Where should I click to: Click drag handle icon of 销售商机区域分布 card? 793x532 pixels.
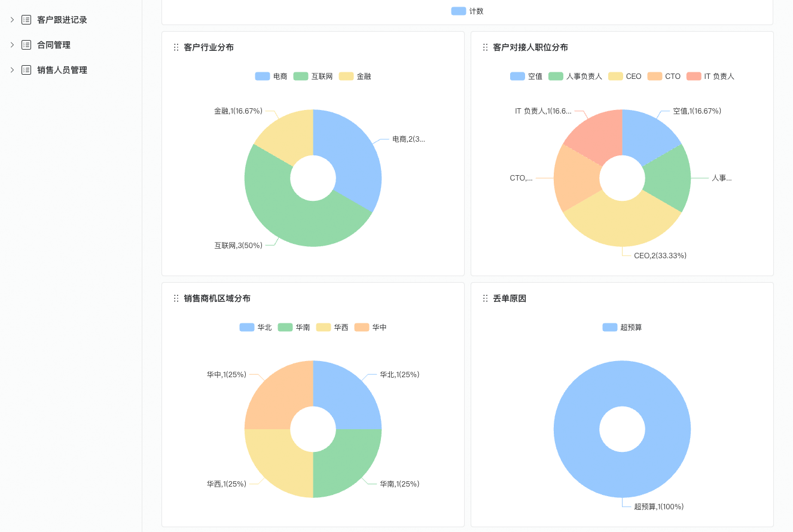click(x=176, y=298)
